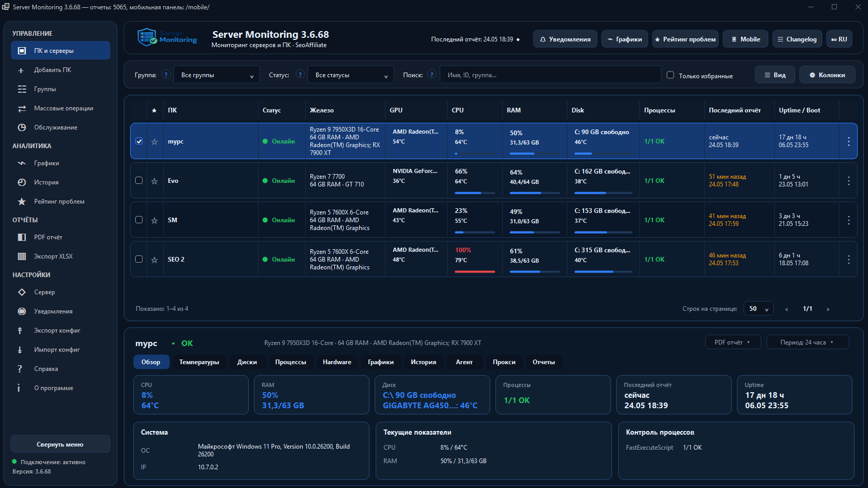The width and height of the screenshot is (868, 488).
Task: Go to next page arrow in pagination
Action: pos(828,309)
